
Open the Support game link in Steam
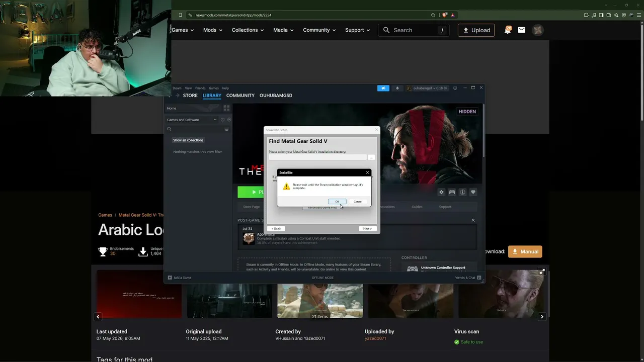tap(445, 207)
